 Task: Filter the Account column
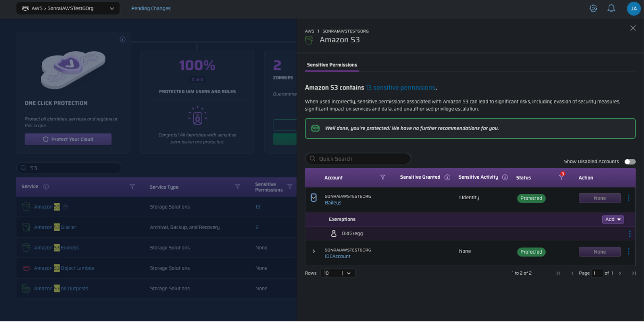pyautogui.click(x=383, y=177)
